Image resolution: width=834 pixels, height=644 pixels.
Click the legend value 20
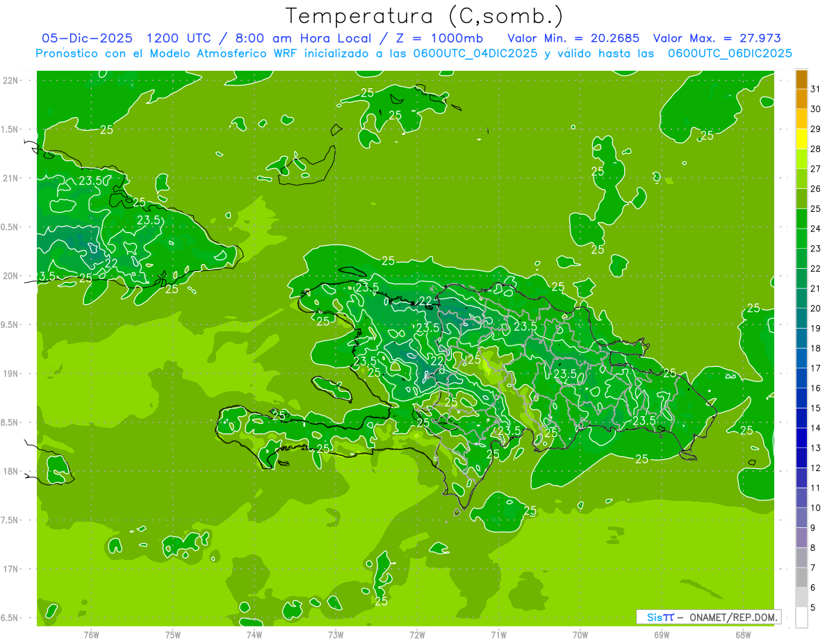pyautogui.click(x=816, y=308)
